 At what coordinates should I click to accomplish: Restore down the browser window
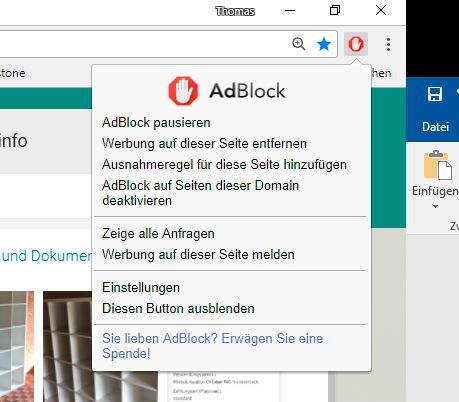335,10
